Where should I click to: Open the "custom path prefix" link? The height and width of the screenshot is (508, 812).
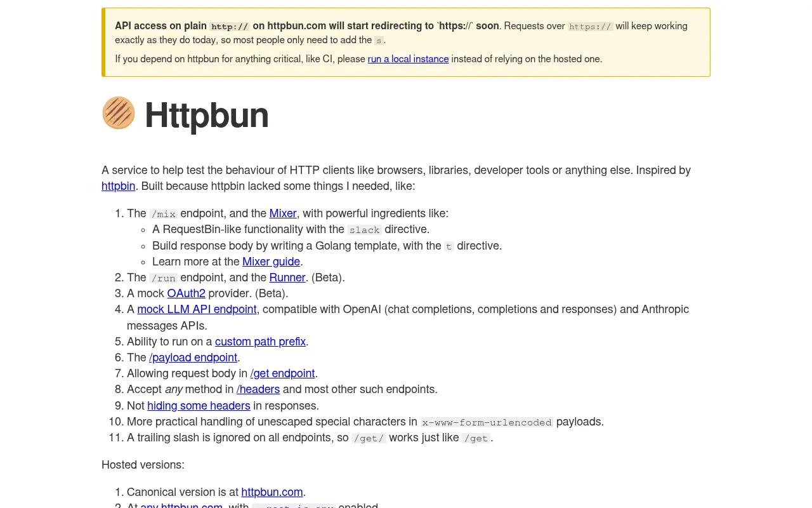[x=260, y=342]
